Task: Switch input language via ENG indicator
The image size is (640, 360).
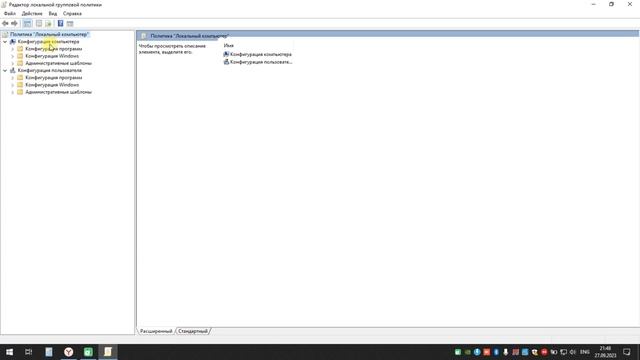Action: tap(585, 352)
